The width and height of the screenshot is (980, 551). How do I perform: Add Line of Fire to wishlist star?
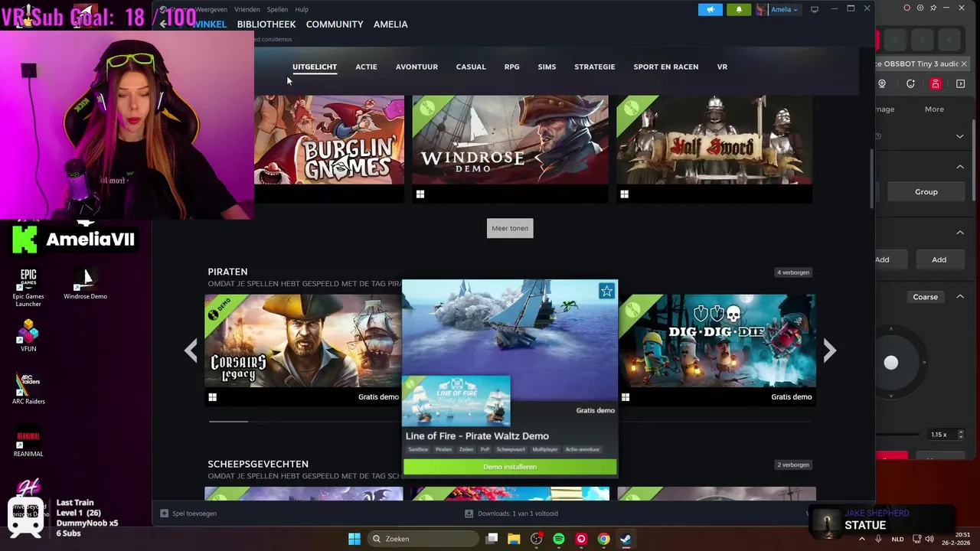(x=606, y=291)
